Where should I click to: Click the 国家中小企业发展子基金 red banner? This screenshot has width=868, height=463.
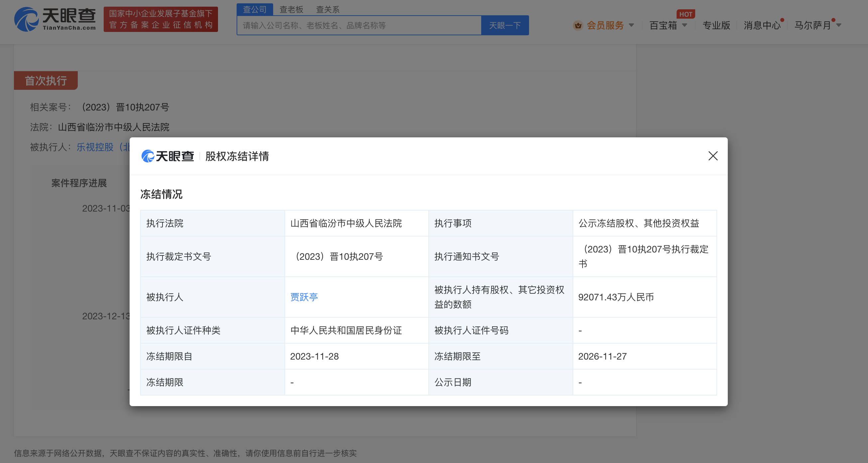[161, 19]
